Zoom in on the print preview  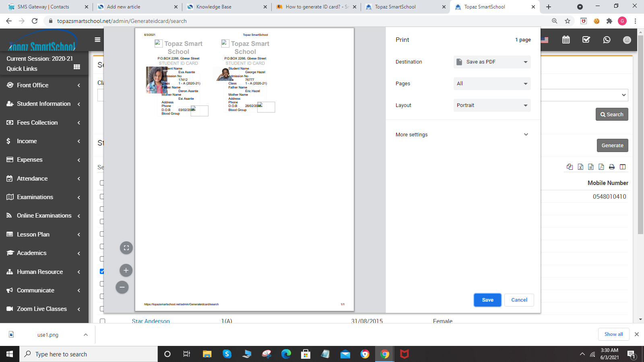[126, 270]
